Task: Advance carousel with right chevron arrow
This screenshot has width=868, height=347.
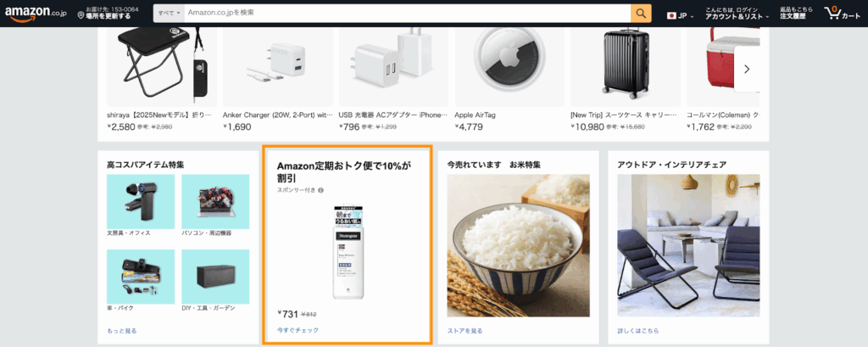Action: pos(746,69)
